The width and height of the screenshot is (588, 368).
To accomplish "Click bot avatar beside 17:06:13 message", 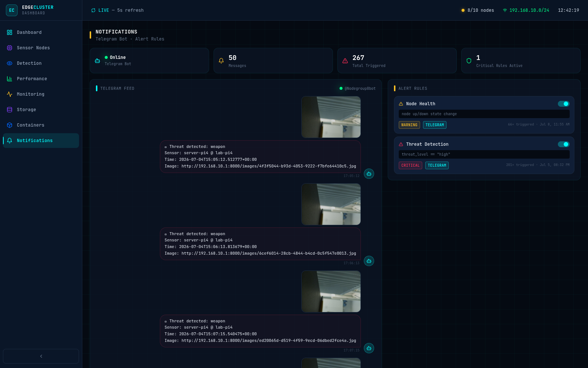I will [x=369, y=261].
